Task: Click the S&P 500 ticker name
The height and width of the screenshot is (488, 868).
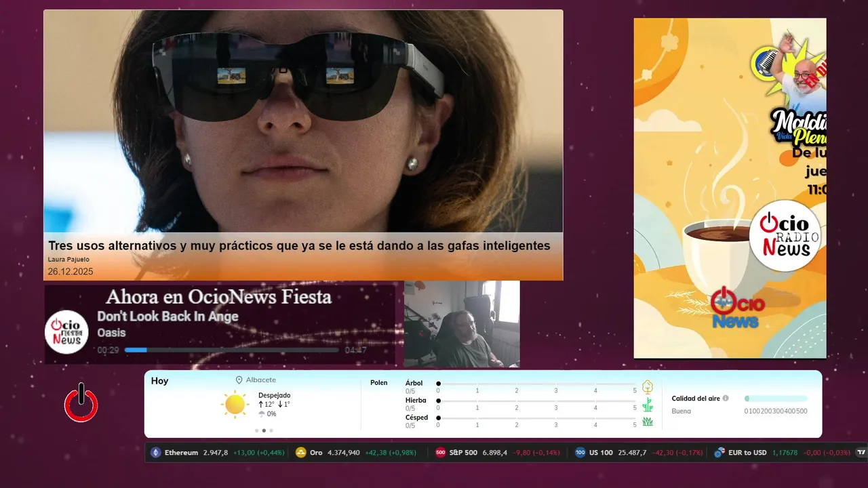Action: click(463, 453)
